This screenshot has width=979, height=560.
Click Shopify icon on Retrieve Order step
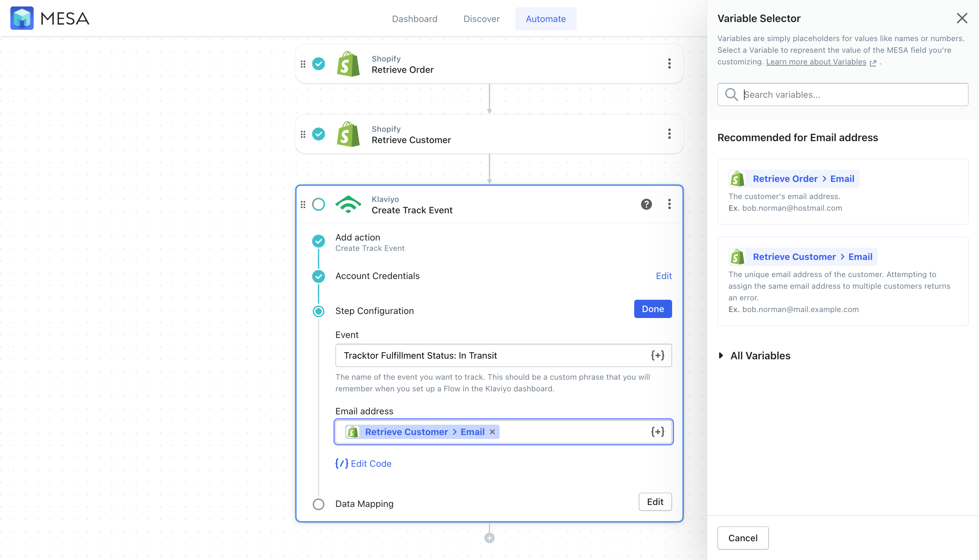(348, 64)
